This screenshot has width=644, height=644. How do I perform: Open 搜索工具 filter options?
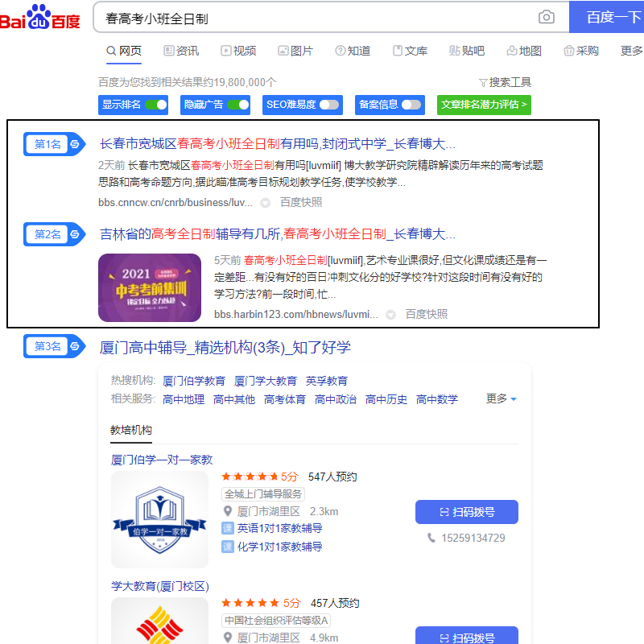click(506, 83)
